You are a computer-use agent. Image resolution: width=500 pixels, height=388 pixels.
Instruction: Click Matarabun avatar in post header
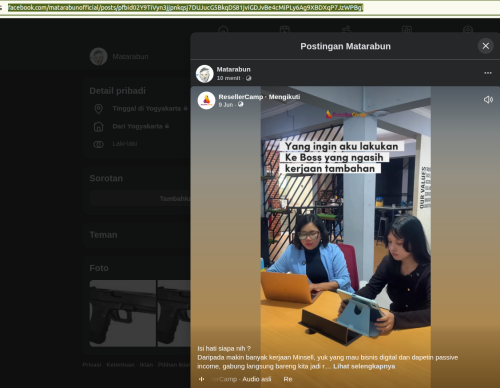(x=204, y=74)
